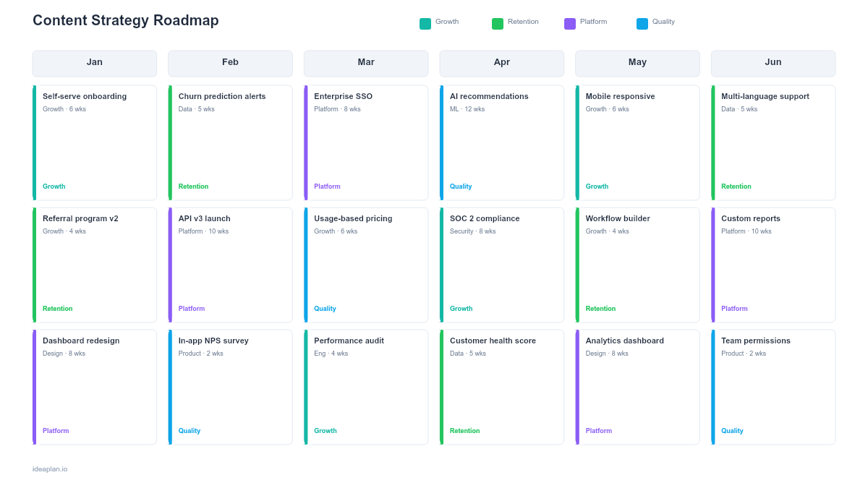This screenshot has height=488, width=868.
Task: Open the ideaplan.io link
Action: coord(48,468)
